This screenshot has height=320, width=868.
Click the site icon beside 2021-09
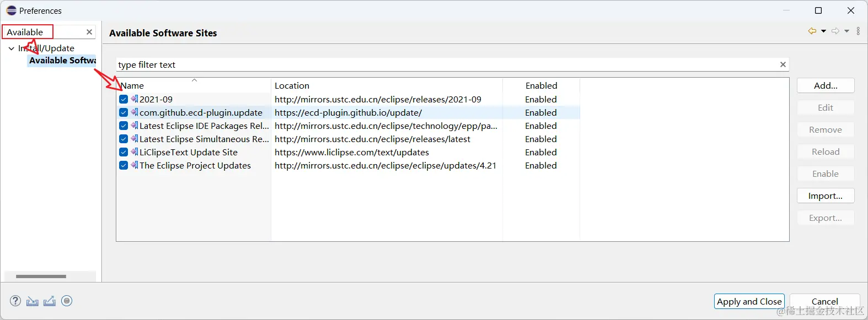(135, 99)
